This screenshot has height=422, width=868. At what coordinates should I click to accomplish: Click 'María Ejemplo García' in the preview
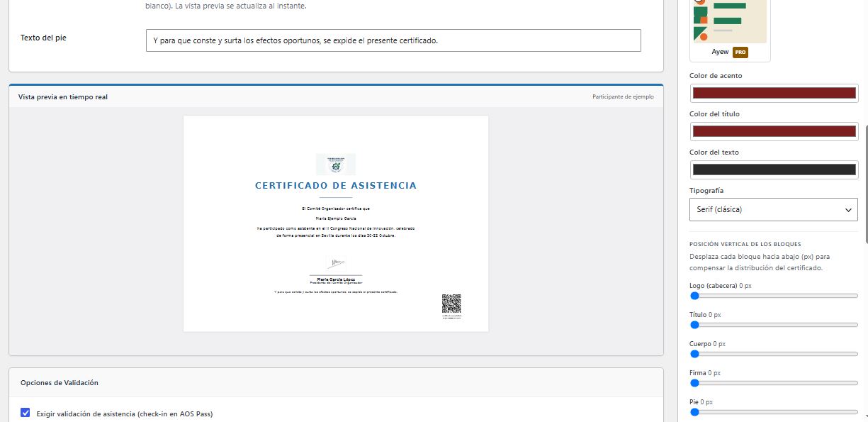click(336, 219)
